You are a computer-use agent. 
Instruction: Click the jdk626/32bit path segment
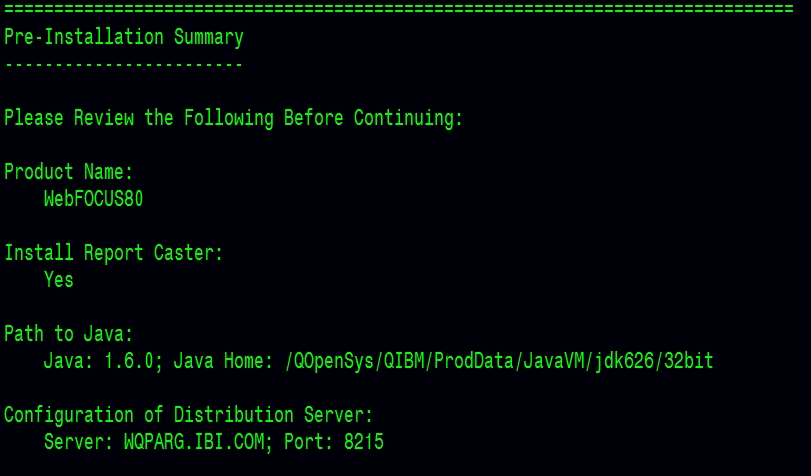654,361
